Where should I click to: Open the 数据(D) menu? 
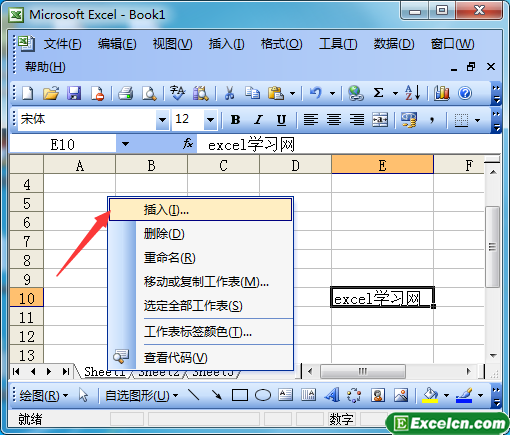[x=394, y=44]
